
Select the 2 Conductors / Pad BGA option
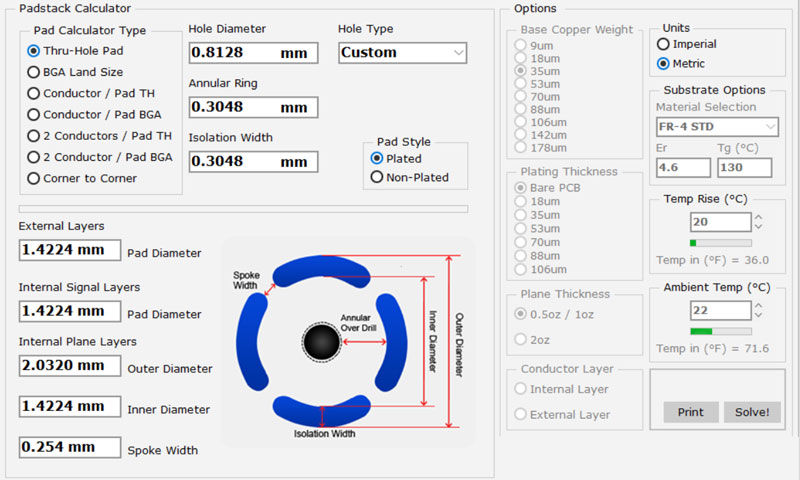coord(34,157)
